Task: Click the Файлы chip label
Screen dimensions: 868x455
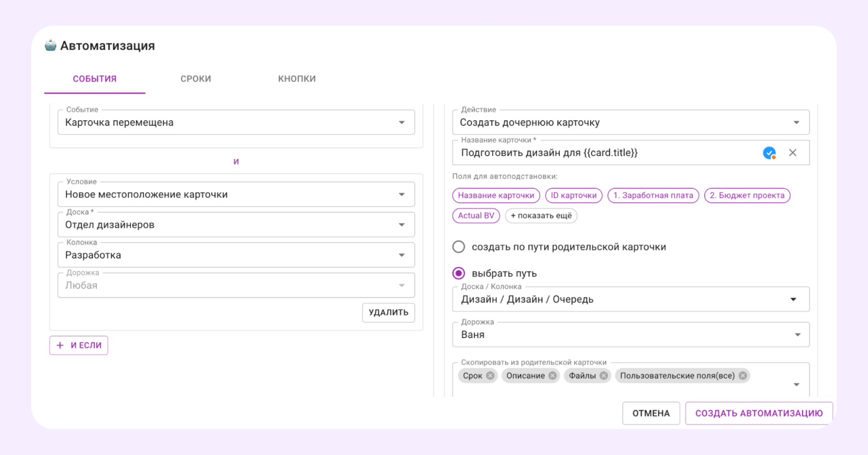Action: pos(582,376)
